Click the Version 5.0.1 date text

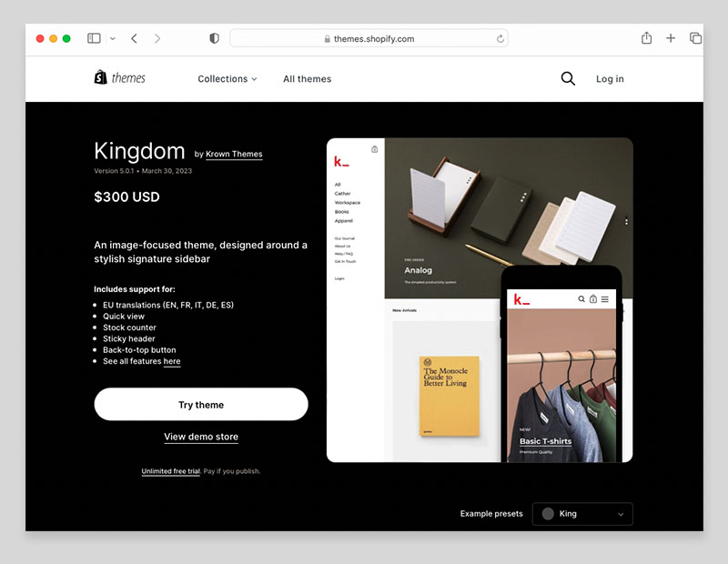coord(143,171)
